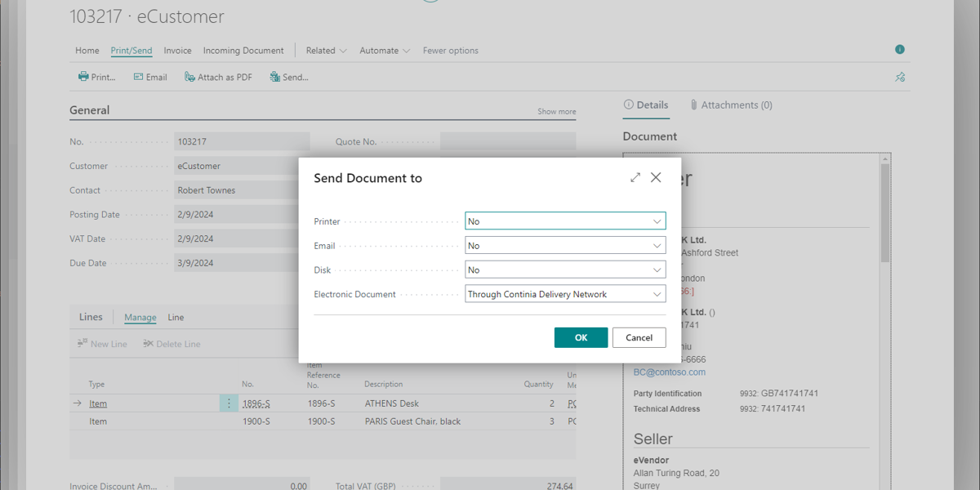Expand the Send Document dialog to fullscreen

(635, 177)
